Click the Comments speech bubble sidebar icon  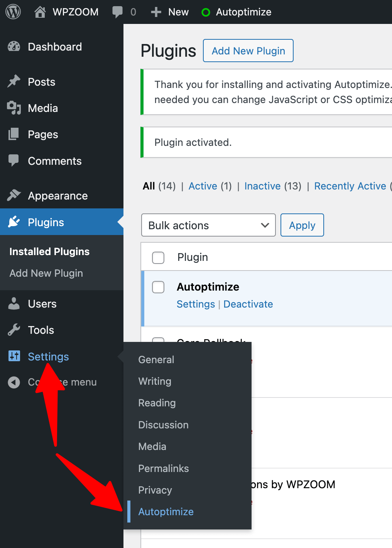click(x=14, y=161)
